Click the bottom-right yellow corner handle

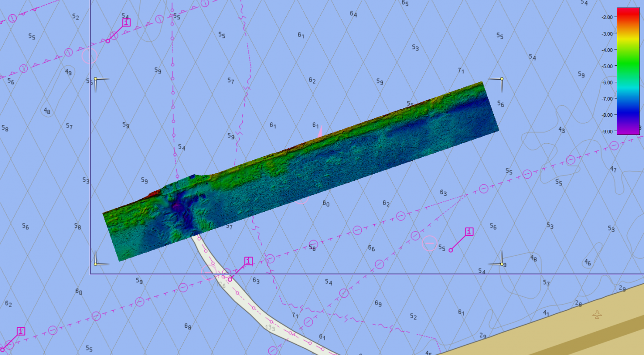point(502,264)
